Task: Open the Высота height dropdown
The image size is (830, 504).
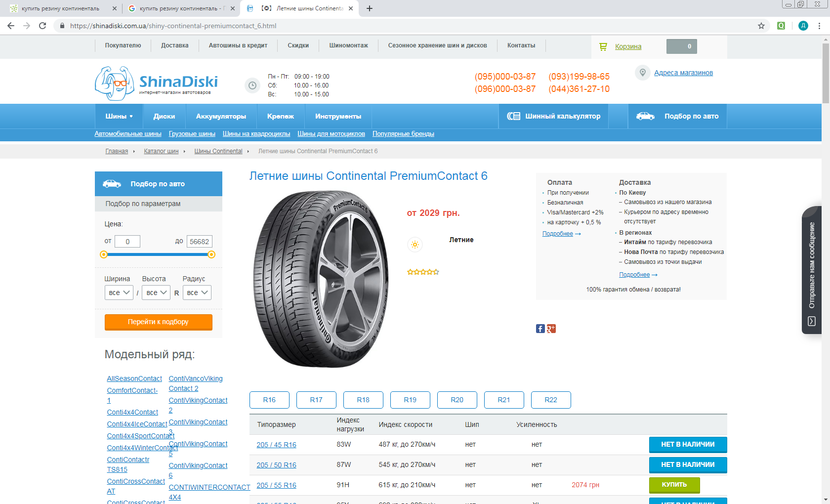Action: [156, 293]
